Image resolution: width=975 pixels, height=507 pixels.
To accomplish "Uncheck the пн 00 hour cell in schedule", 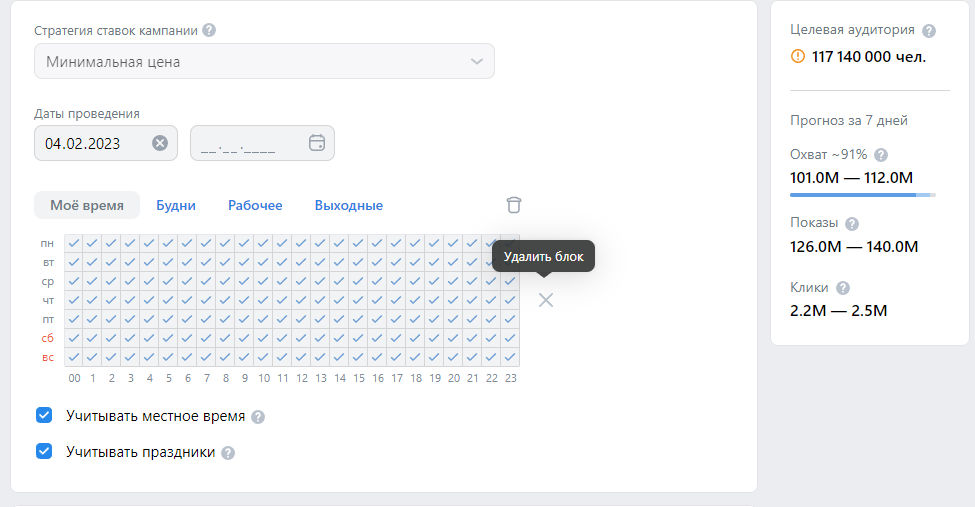I will (x=73, y=243).
